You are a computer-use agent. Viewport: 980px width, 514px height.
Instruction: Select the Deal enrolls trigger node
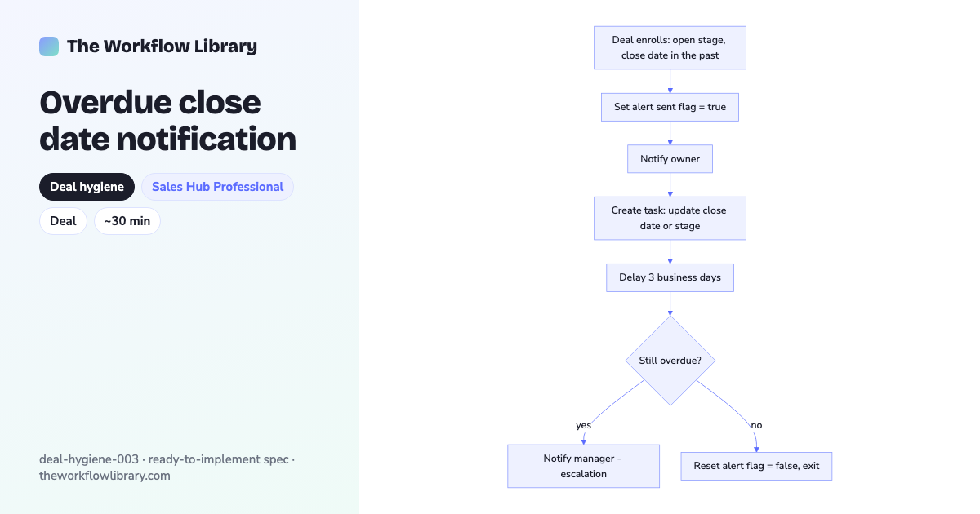click(x=670, y=48)
